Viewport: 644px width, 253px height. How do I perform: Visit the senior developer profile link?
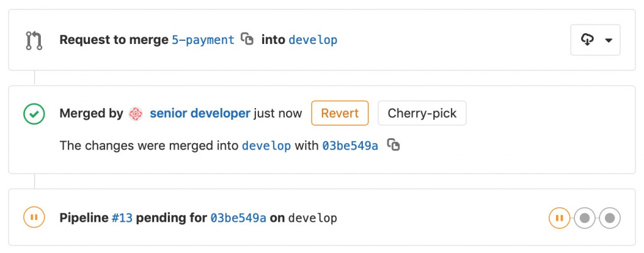[199, 114]
